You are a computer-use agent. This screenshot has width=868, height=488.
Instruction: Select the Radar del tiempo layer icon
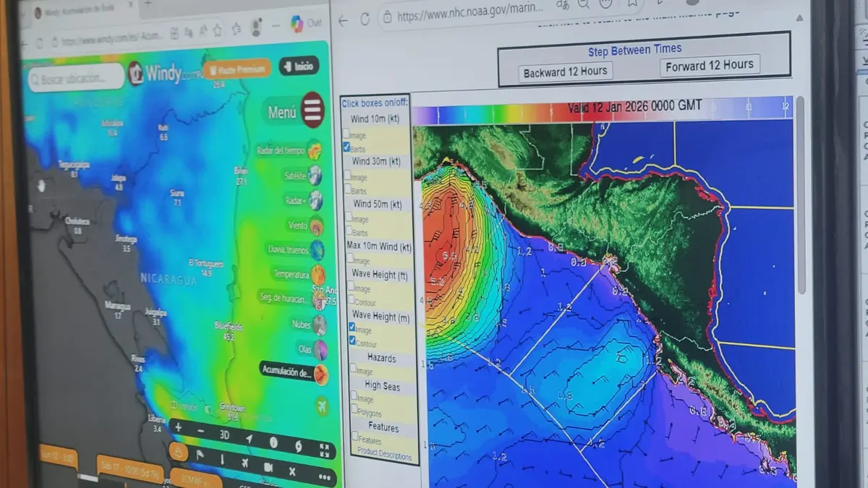pos(315,151)
